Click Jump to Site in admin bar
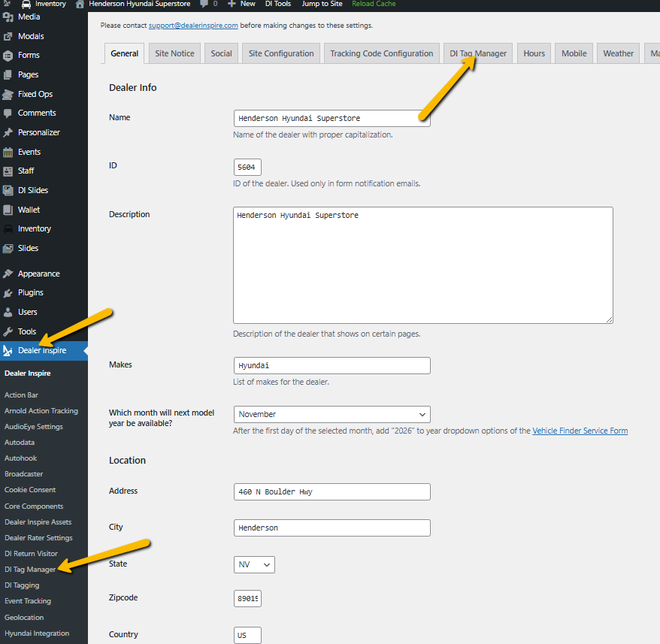This screenshot has width=660, height=644. tap(322, 4)
